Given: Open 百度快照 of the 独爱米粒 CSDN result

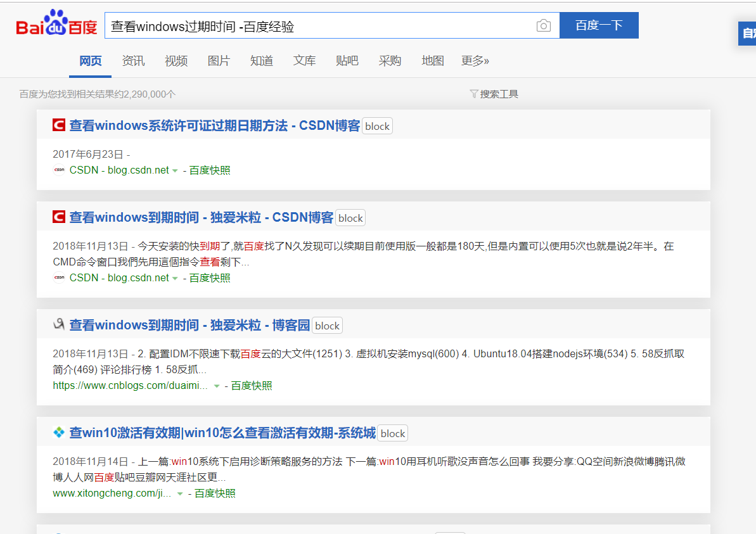Looking at the screenshot, I should [x=210, y=277].
